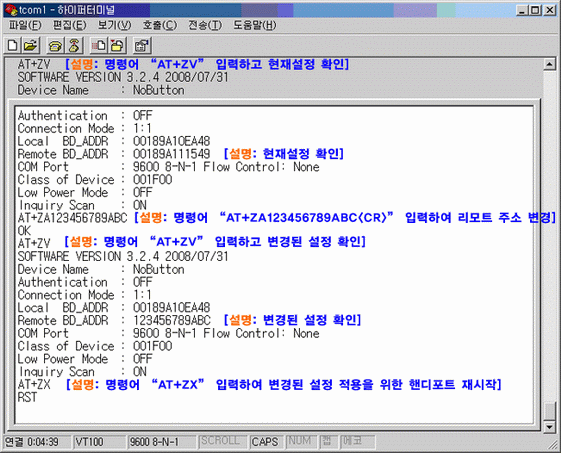The height and width of the screenshot is (453, 561).
Task: Close the HyperTerminal window
Action: [x=550, y=10]
